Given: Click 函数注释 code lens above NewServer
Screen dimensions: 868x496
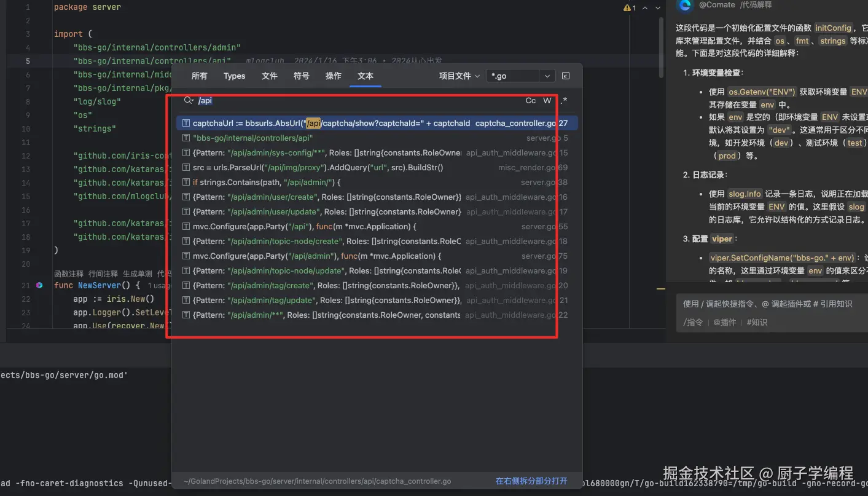Looking at the screenshot, I should [69, 274].
